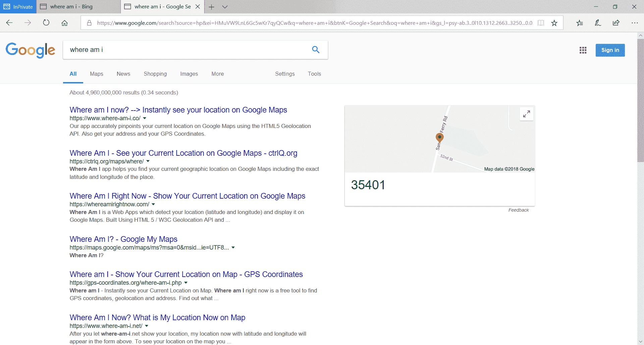Expand options arrow for whereamirightnow.com result

[x=153, y=204]
